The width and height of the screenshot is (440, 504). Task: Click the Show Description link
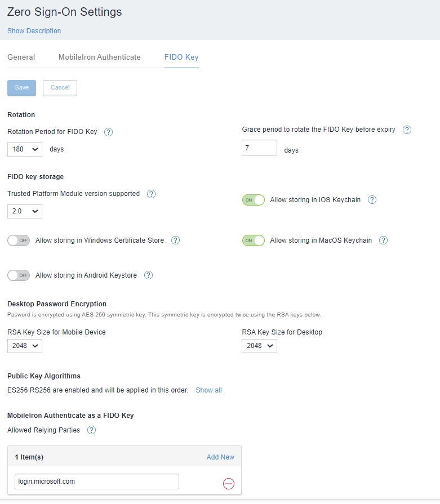34,31
